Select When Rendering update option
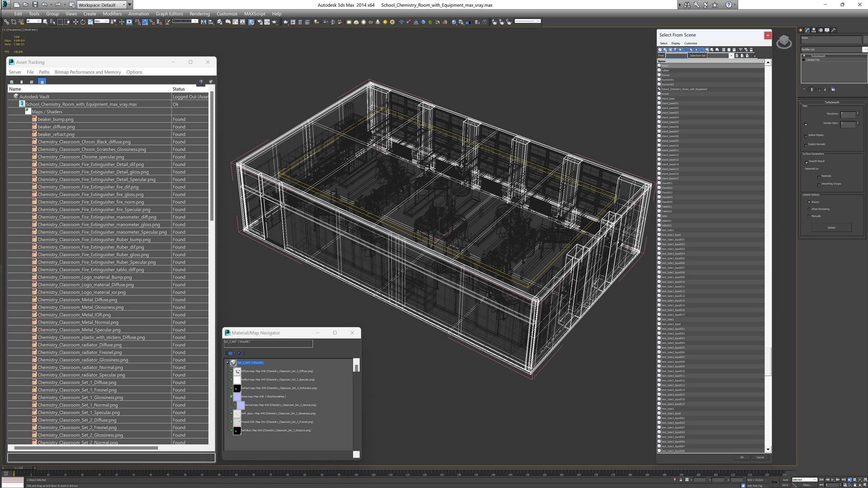 (809, 209)
